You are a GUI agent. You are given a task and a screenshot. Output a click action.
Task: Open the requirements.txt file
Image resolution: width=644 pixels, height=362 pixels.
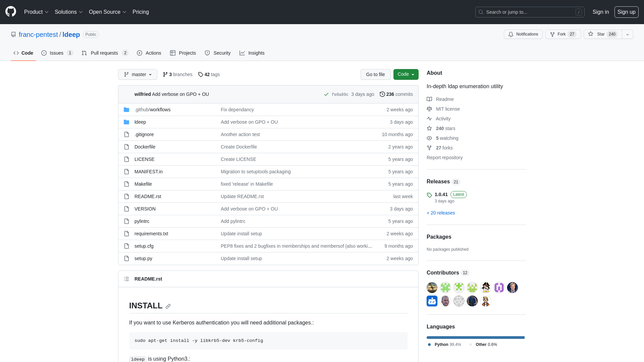click(x=151, y=234)
